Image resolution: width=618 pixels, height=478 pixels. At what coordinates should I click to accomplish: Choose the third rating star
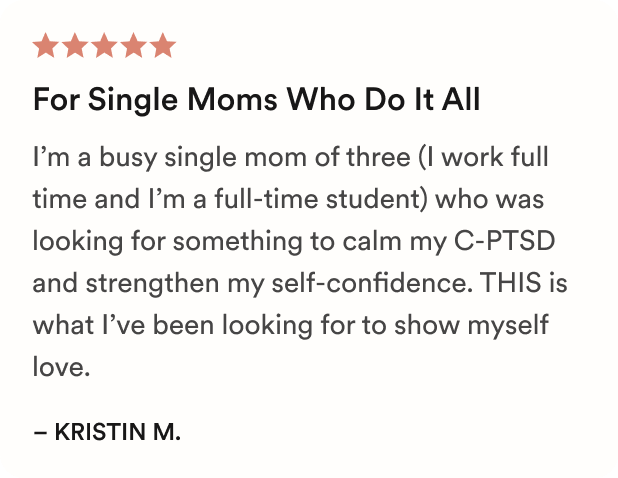point(104,46)
